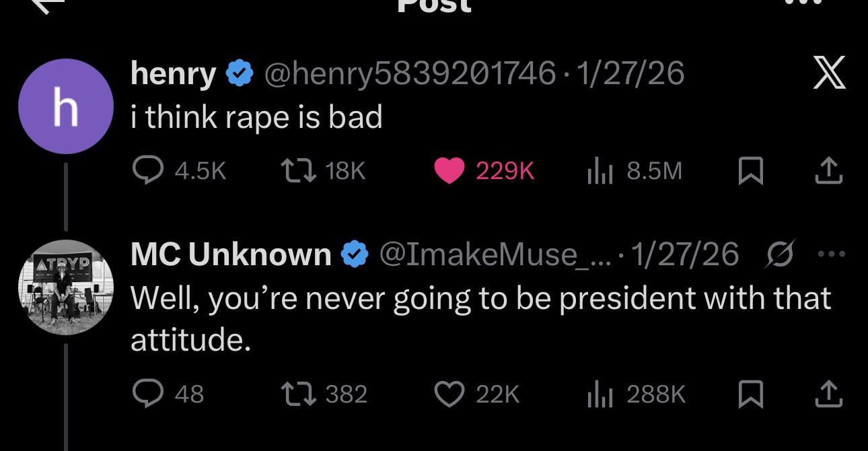Viewport: 868px width, 451px height.
Task: Open henry's purple profile avatar
Action: (x=65, y=106)
